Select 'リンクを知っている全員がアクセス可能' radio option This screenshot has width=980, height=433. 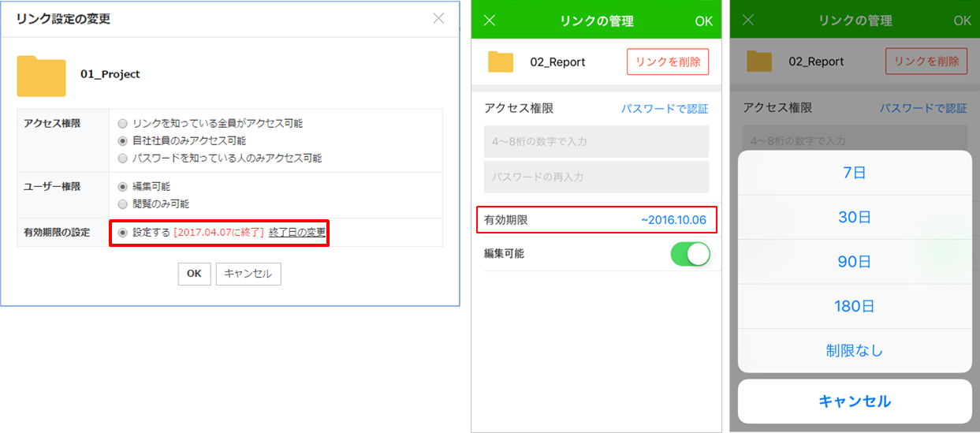[122, 124]
